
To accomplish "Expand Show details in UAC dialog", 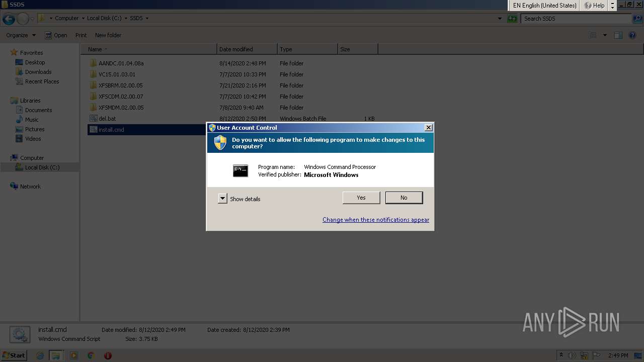I will [x=239, y=199].
